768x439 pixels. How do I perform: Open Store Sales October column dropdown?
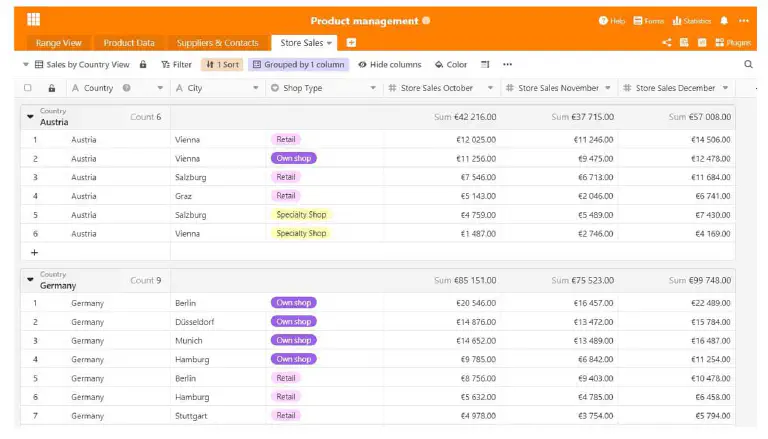[490, 88]
